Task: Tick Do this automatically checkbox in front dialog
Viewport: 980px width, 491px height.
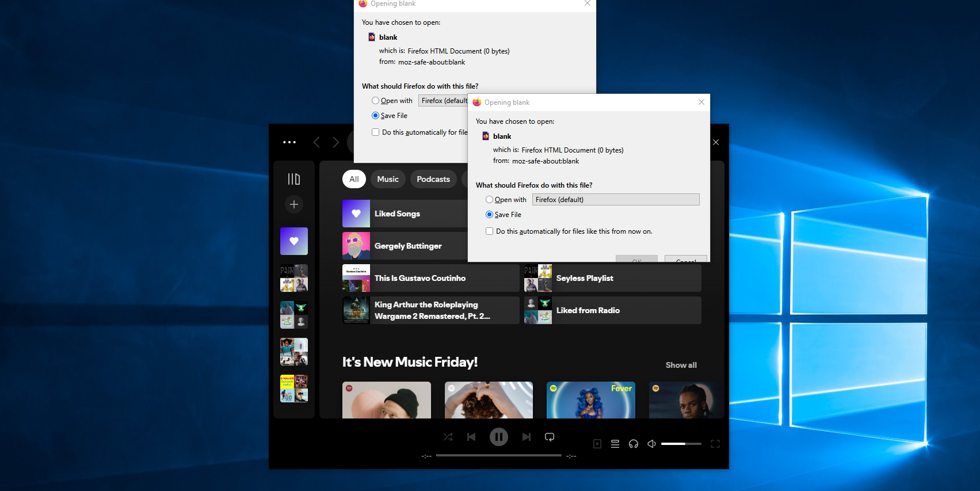Action: 490,231
